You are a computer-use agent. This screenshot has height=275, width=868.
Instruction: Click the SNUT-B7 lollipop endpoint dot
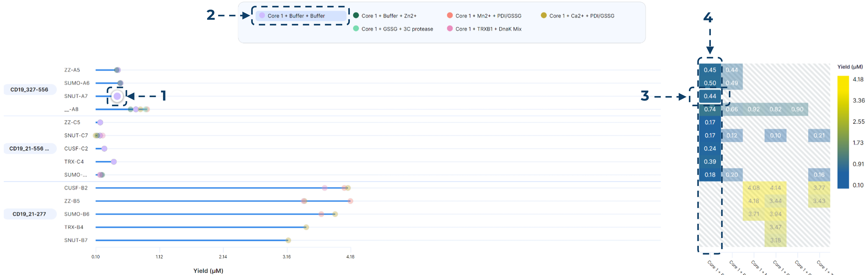coord(288,240)
